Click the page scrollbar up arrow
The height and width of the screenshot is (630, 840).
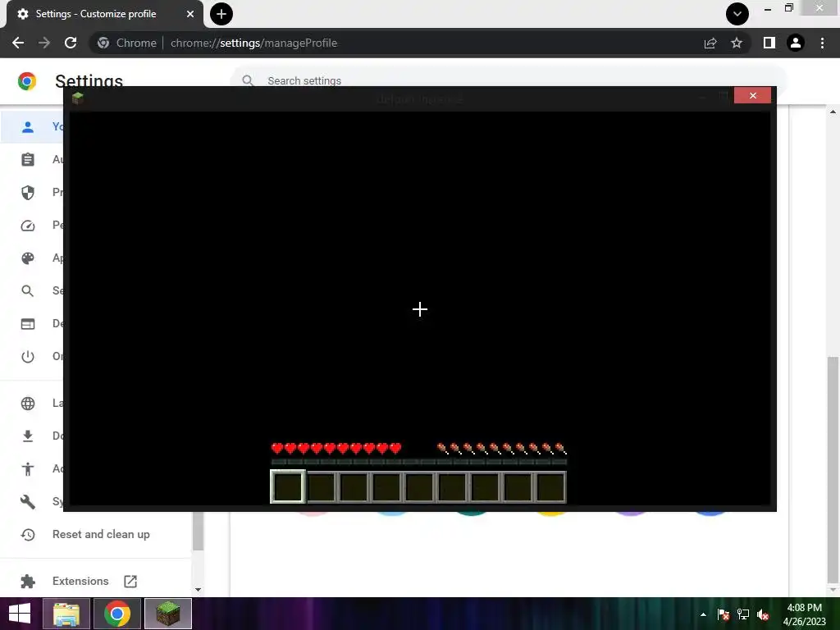click(x=833, y=112)
